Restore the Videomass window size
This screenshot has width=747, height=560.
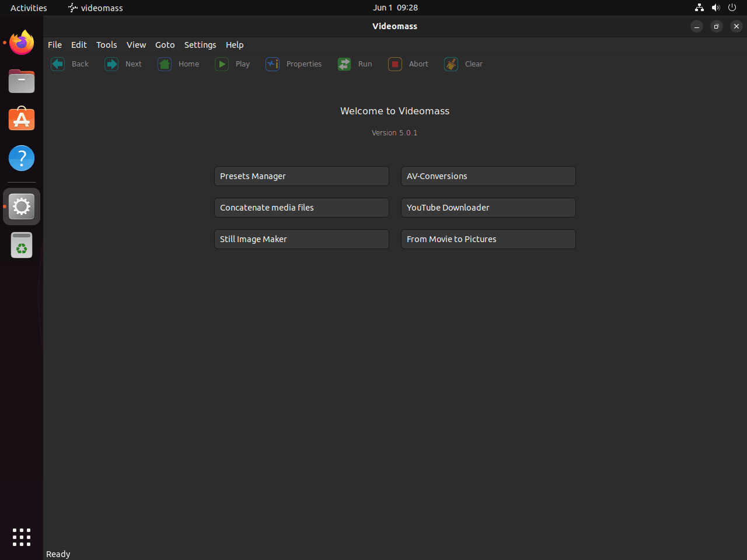tap(717, 26)
